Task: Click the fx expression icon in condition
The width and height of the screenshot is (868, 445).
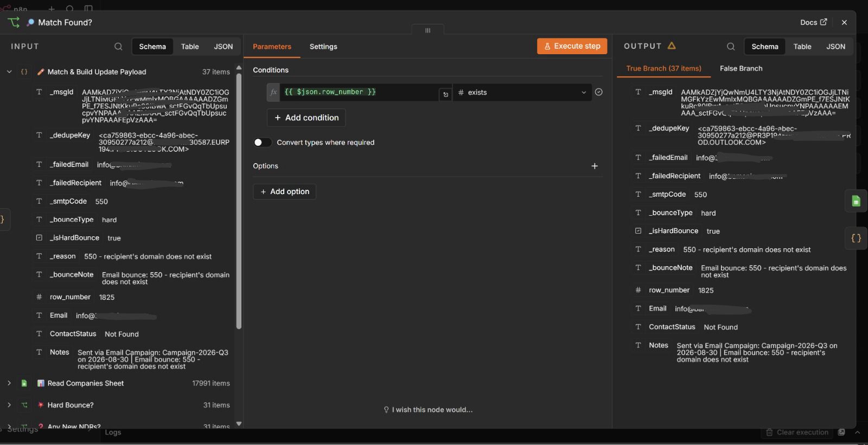Action: pos(273,92)
